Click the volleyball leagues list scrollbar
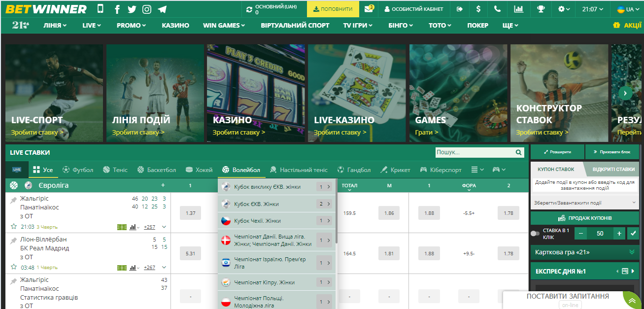 click(x=337, y=211)
